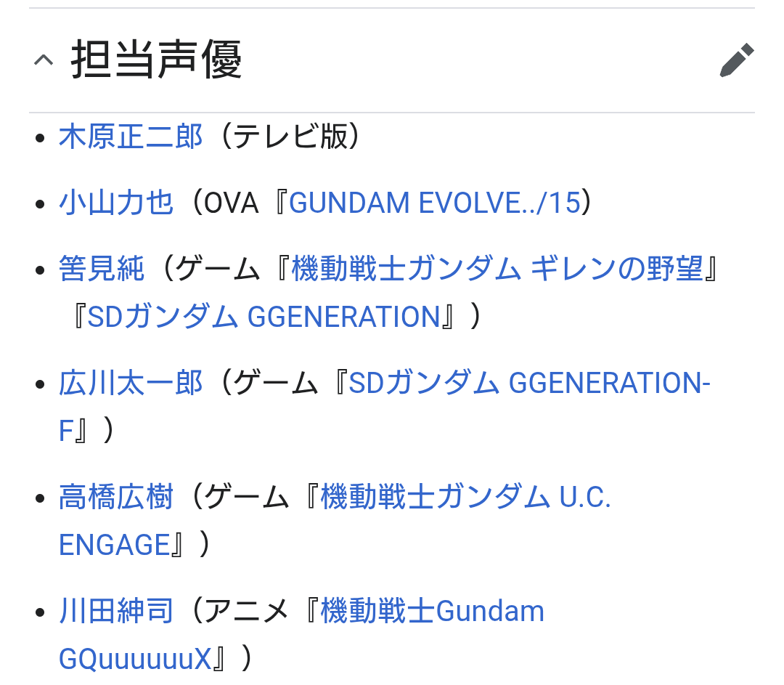Select the 担当声優 section heading

(x=157, y=60)
